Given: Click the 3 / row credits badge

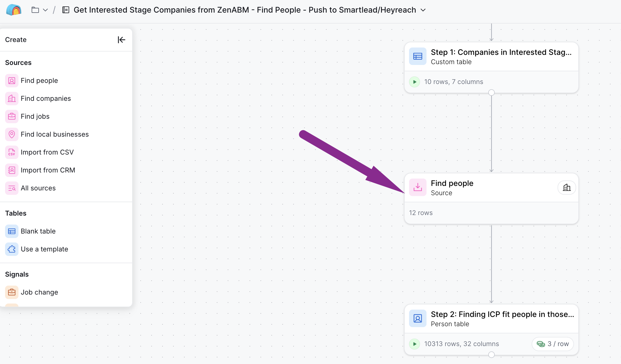Looking at the screenshot, I should pos(552,344).
